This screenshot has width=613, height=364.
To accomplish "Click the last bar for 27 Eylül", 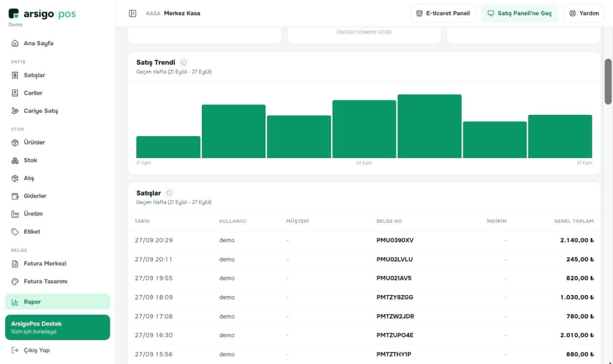I will (560, 136).
